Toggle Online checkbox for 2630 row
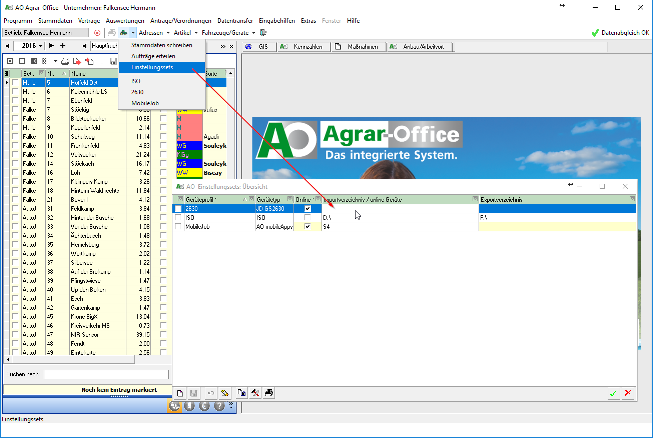The width and height of the screenshot is (653, 438). coord(308,209)
